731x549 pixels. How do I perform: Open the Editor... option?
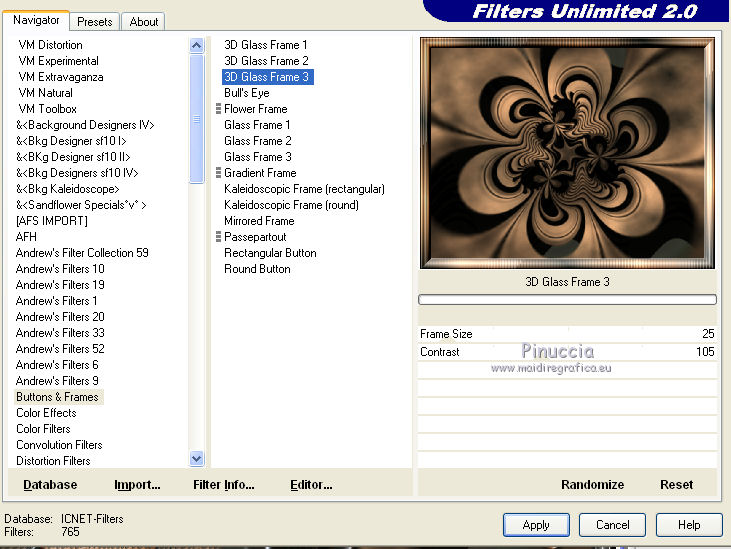(311, 485)
